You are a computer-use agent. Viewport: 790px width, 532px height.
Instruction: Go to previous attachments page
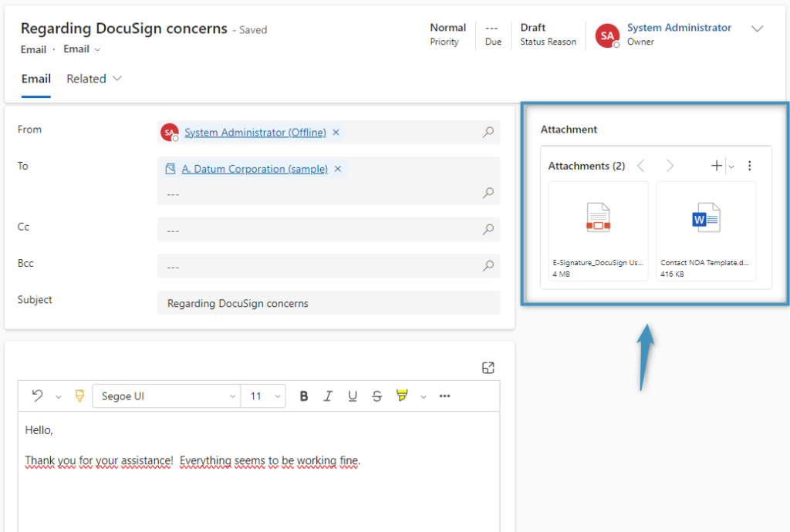[x=641, y=166]
